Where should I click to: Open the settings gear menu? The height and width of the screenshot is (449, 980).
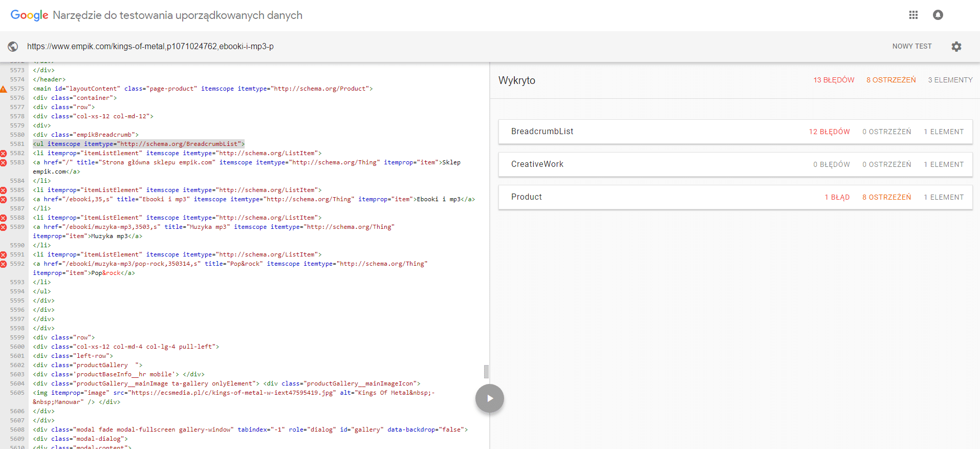tap(956, 47)
